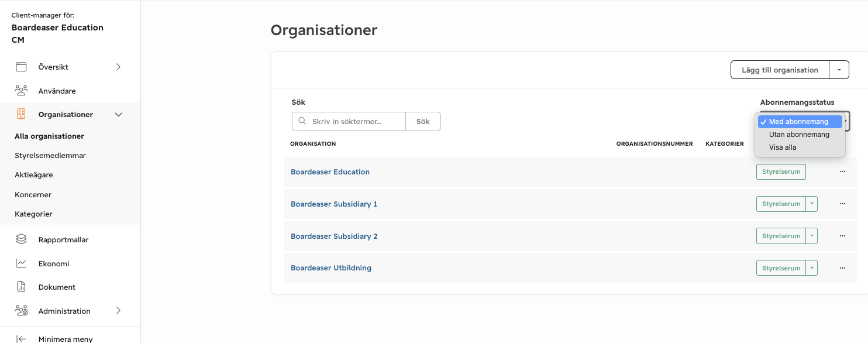This screenshot has height=343, width=868.
Task: Open the Användare menu label
Action: tap(57, 91)
